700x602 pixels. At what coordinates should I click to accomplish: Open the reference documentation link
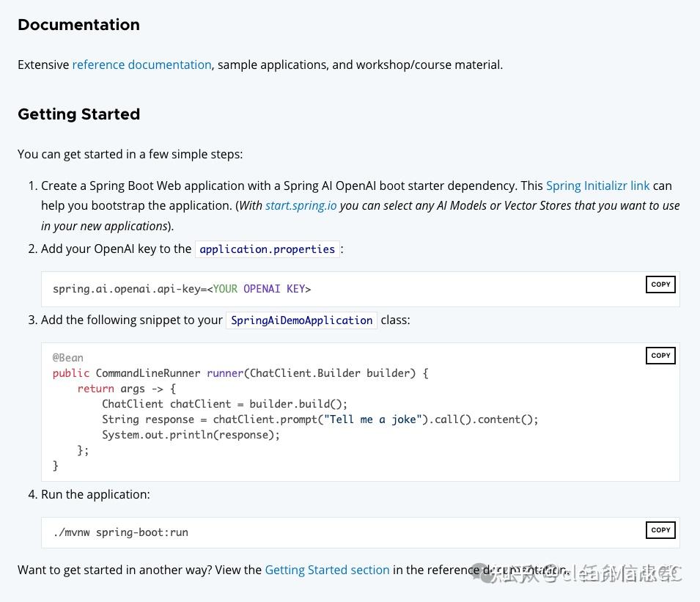[x=141, y=65]
